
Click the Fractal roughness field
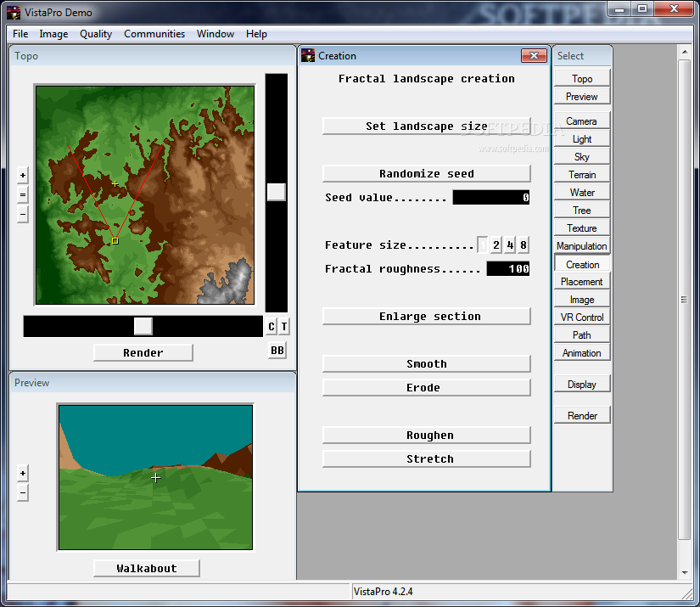pos(508,268)
